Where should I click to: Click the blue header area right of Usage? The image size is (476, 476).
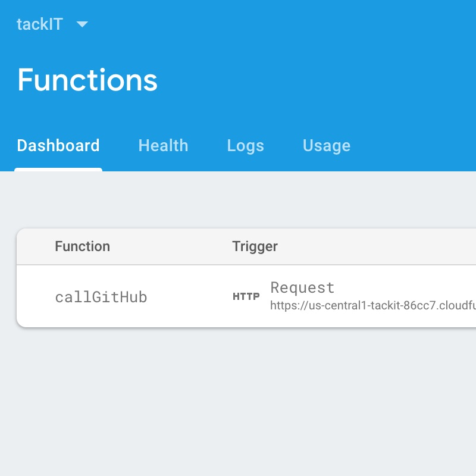pyautogui.click(x=416, y=146)
